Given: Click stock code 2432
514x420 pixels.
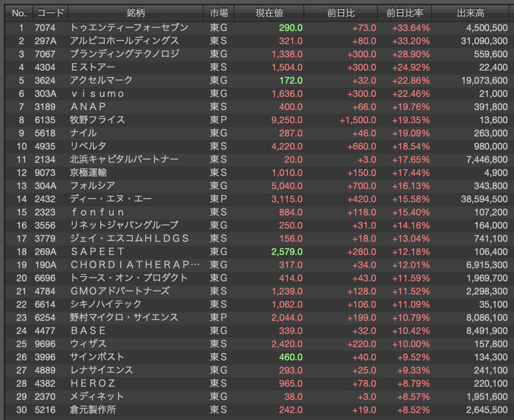Looking at the screenshot, I should pyautogui.click(x=45, y=199).
